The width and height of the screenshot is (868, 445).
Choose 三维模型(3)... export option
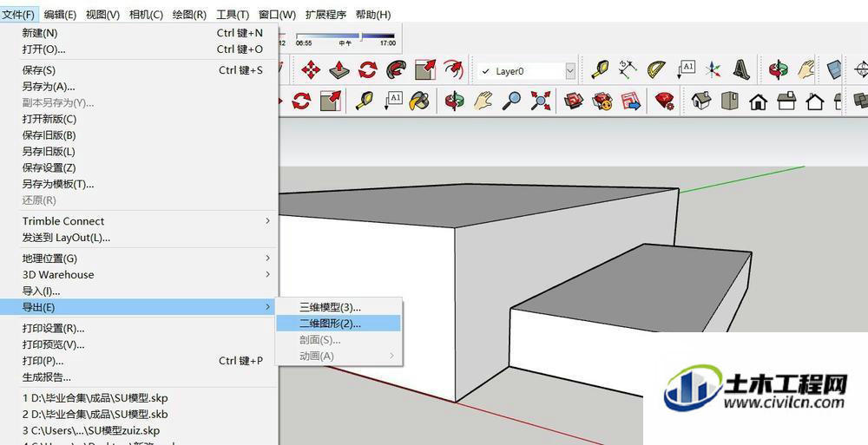pyautogui.click(x=339, y=307)
